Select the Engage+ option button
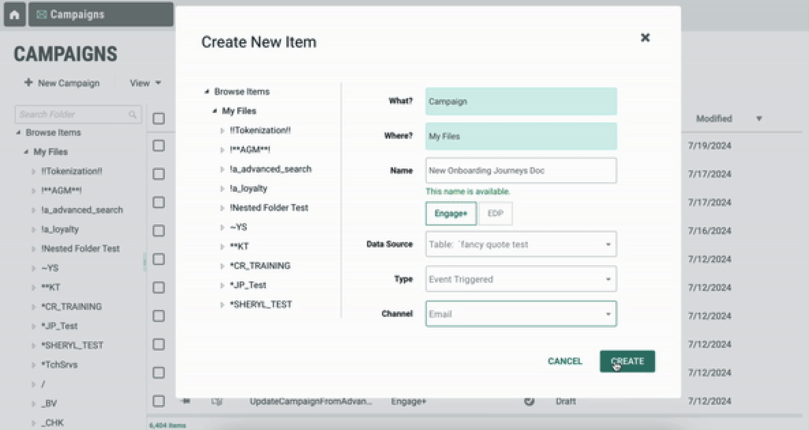The height and width of the screenshot is (430, 809). [450, 214]
